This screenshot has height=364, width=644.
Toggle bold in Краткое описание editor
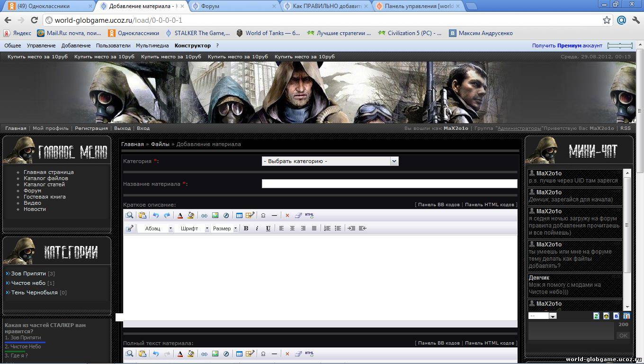(246, 228)
